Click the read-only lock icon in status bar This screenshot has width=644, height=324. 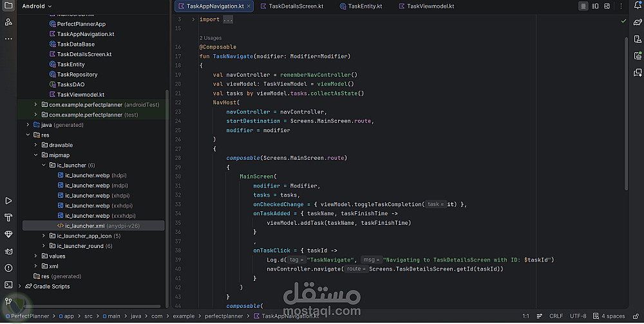(x=636, y=316)
